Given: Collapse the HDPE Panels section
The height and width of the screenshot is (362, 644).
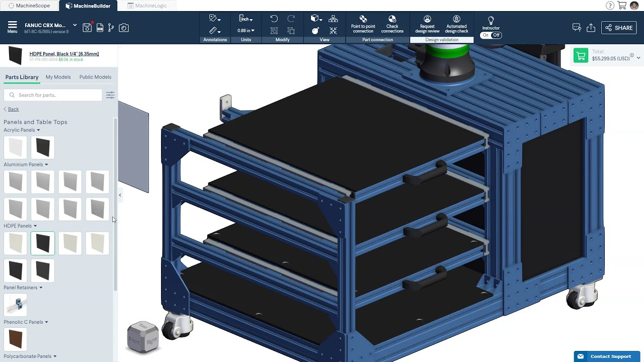Looking at the screenshot, I should (35, 226).
